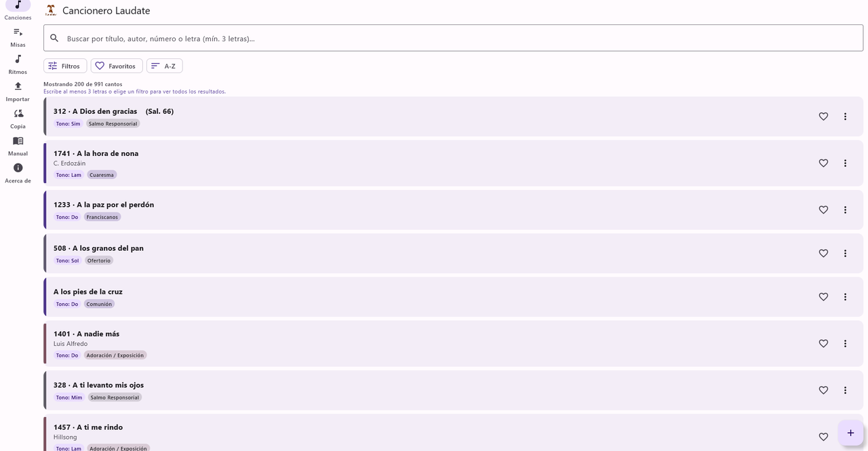The width and height of the screenshot is (868, 451).
Task: Click the Franciscanos tag chip
Action: click(102, 217)
